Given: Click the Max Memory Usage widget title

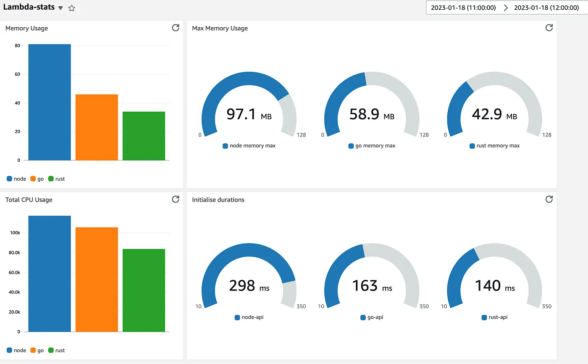Looking at the screenshot, I should (x=220, y=28).
